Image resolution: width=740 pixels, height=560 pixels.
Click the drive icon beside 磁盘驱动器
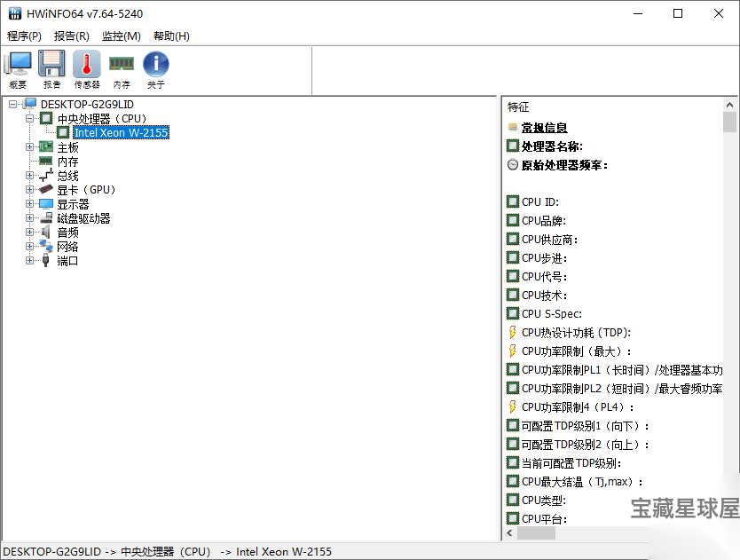pyautogui.click(x=46, y=217)
